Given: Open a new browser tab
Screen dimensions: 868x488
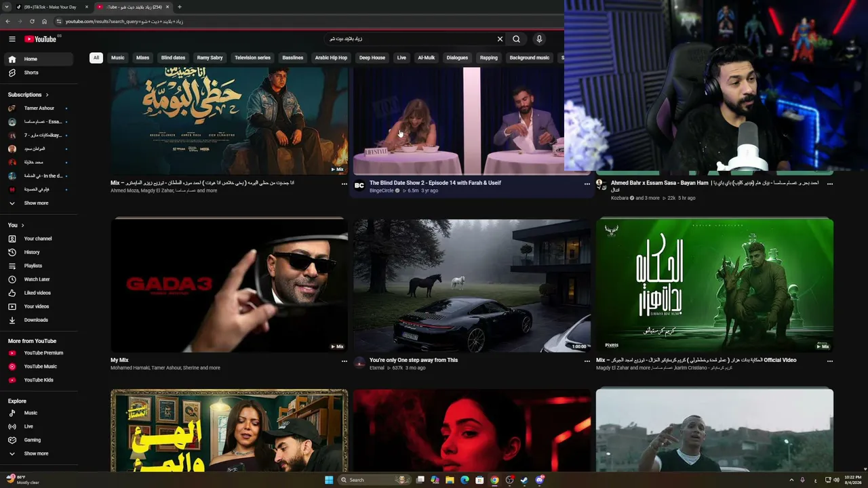Looking at the screenshot, I should point(179,7).
